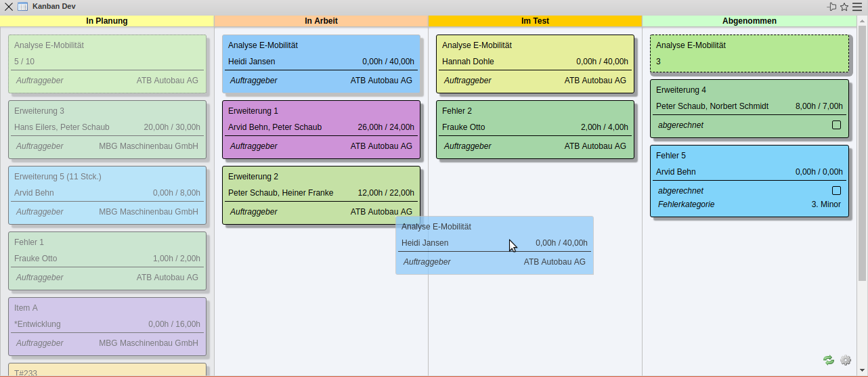The height and width of the screenshot is (377, 868).
Task: Close the Kanban Dev view with X icon
Action: point(9,7)
